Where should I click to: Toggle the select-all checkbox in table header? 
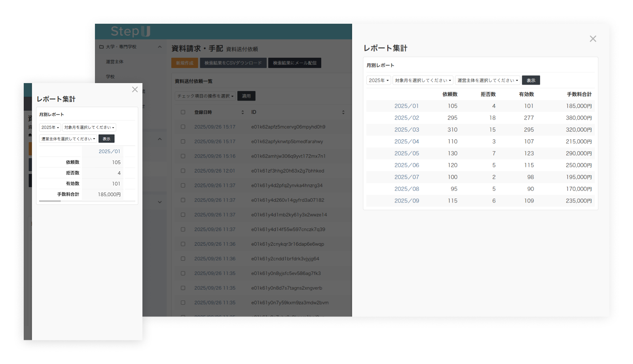pos(183,112)
